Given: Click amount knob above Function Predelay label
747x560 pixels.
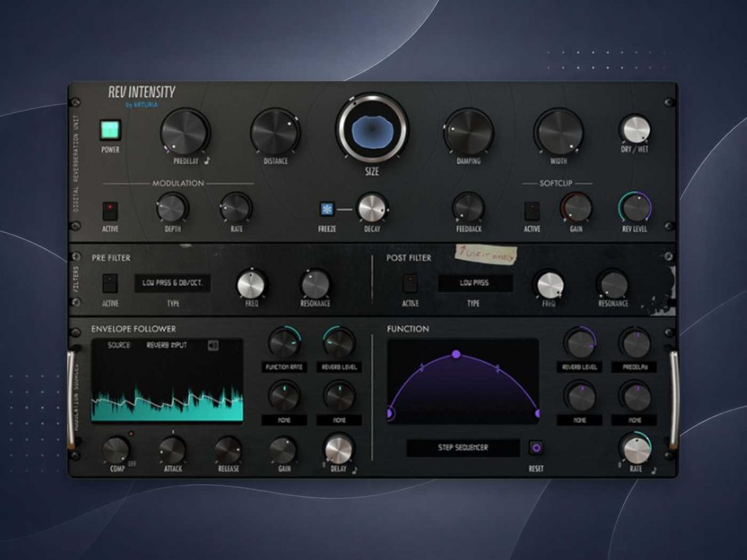Looking at the screenshot, I should click(635, 343).
